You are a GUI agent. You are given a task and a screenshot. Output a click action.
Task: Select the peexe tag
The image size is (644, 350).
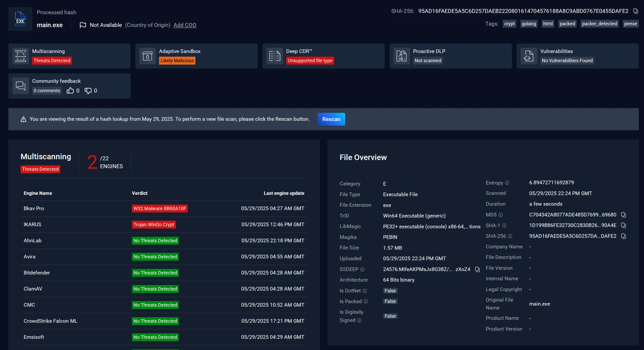[x=631, y=24]
